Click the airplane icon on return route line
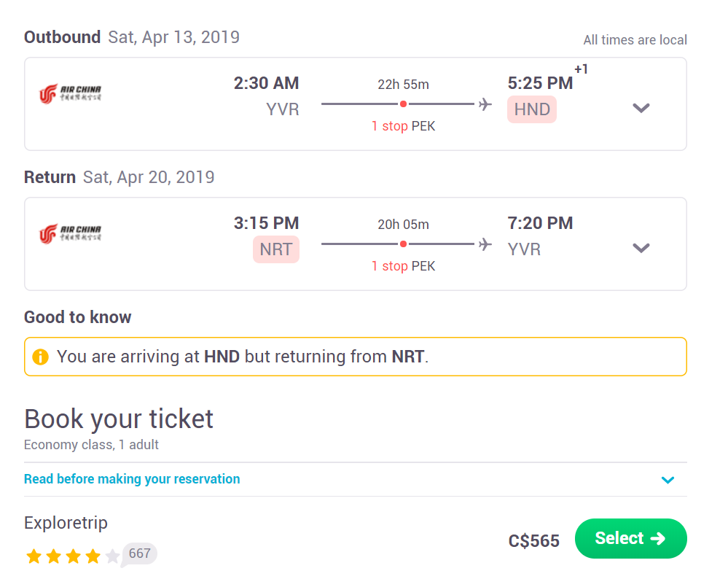The height and width of the screenshot is (571, 728). [x=485, y=244]
